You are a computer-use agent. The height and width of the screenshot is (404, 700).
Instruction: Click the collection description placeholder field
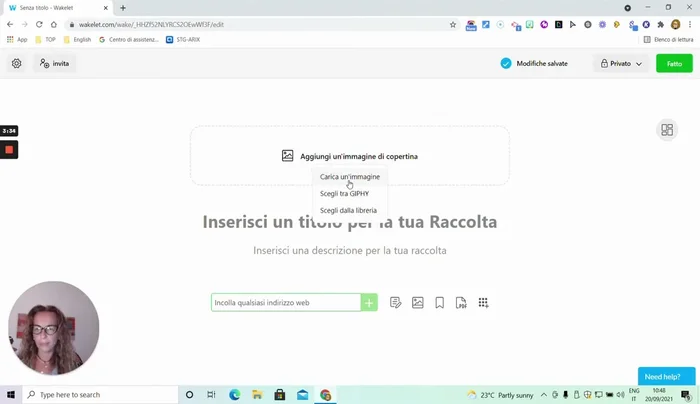click(x=350, y=250)
